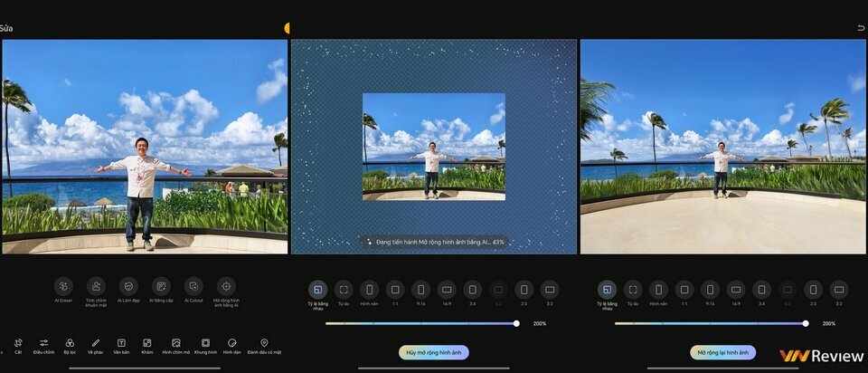Select 16:9 ratio in the middle panel
Image resolution: width=868 pixels, height=373 pixels.
tap(447, 290)
